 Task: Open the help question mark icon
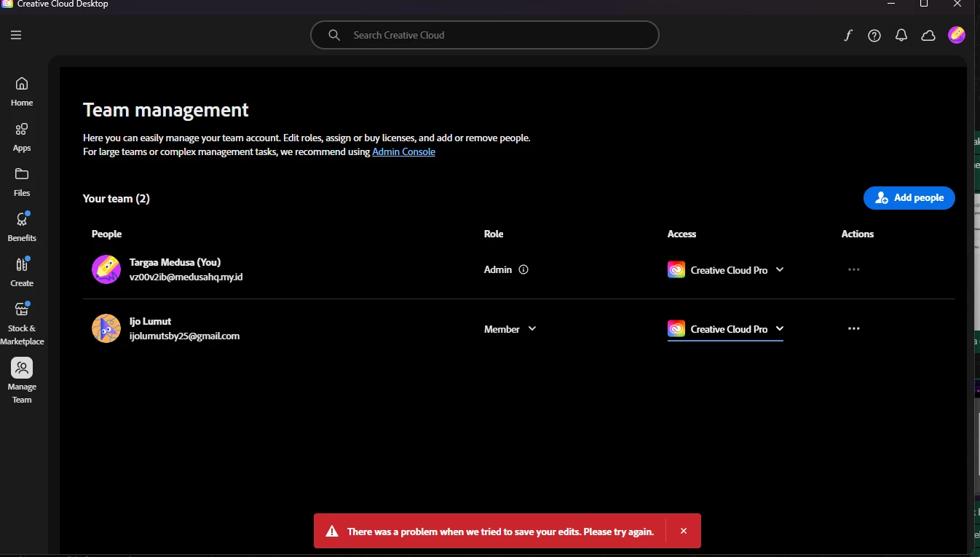click(x=874, y=35)
